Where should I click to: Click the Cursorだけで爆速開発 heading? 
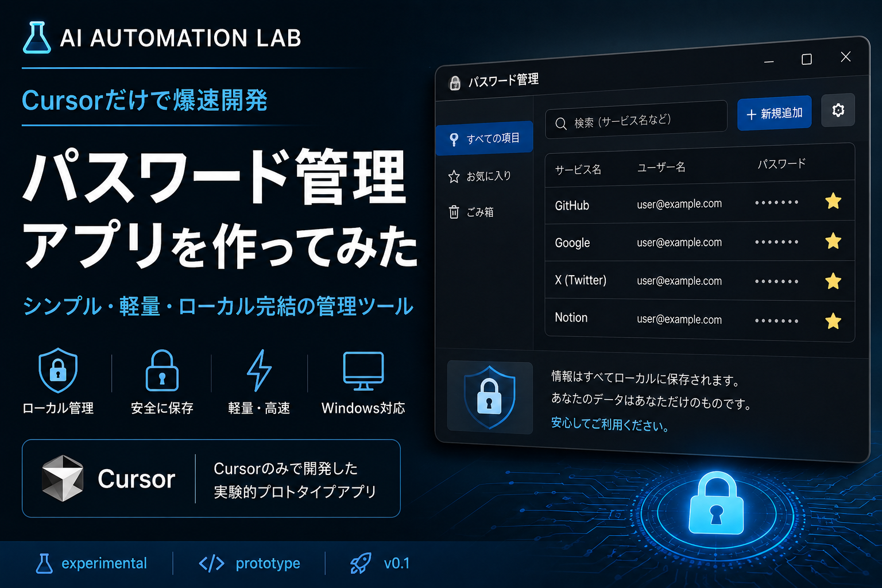click(x=145, y=100)
